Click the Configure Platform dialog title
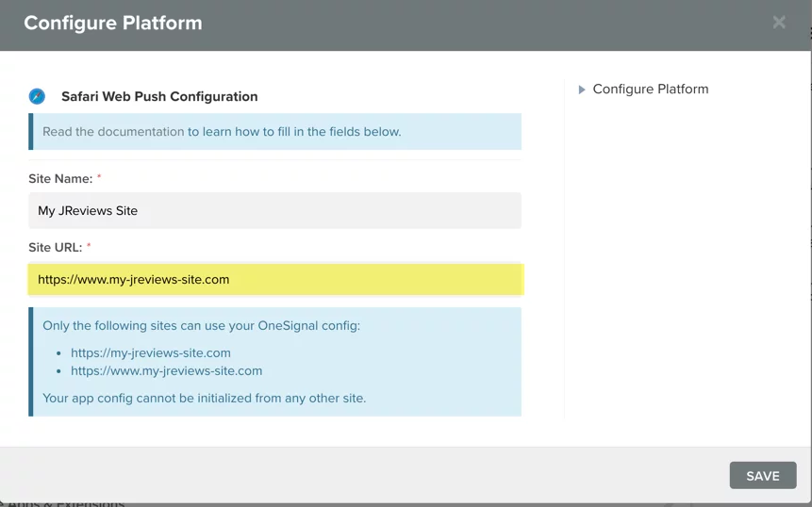This screenshot has width=812, height=507. [113, 24]
